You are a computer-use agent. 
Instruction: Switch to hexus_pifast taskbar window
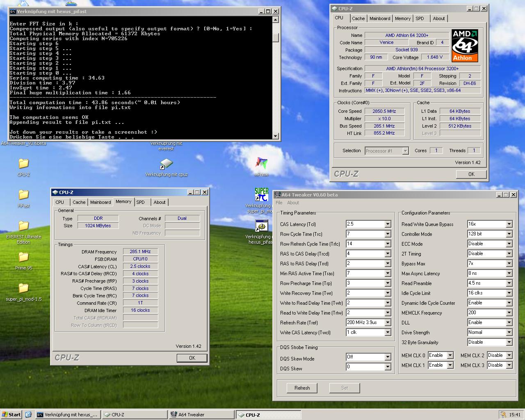68,415
